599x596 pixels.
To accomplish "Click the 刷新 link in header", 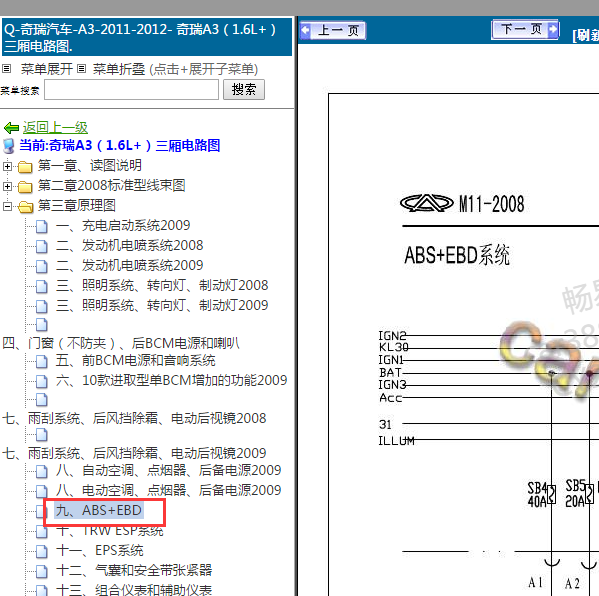I will [586, 35].
